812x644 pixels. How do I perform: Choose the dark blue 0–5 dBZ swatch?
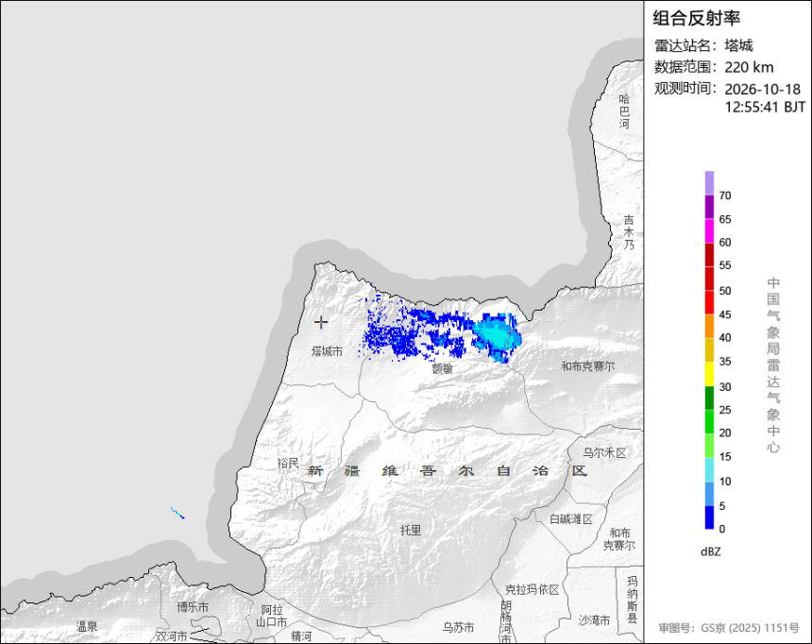pos(709,517)
